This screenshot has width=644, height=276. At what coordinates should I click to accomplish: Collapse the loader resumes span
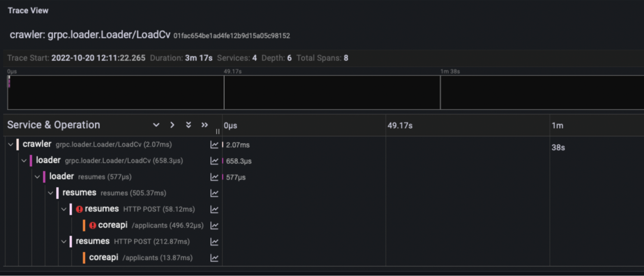[x=37, y=177]
